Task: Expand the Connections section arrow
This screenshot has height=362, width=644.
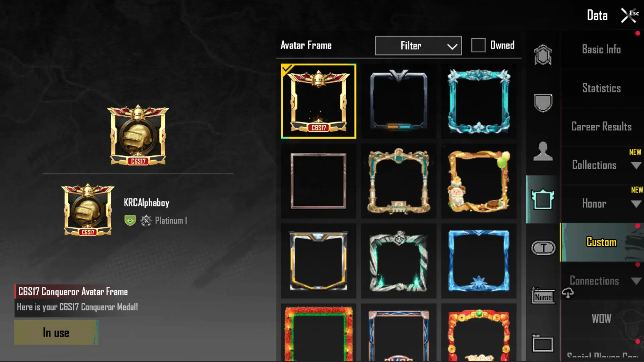Action: 636,281
